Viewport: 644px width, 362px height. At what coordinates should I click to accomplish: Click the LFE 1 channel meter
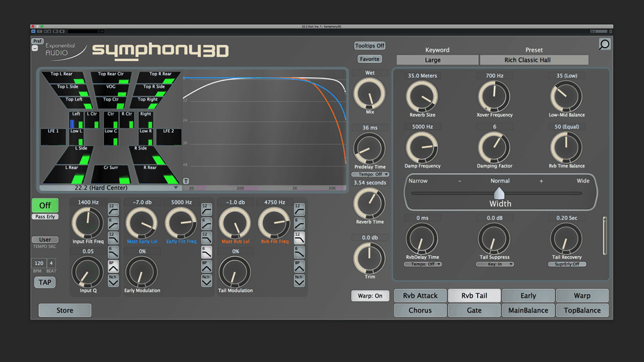54,137
